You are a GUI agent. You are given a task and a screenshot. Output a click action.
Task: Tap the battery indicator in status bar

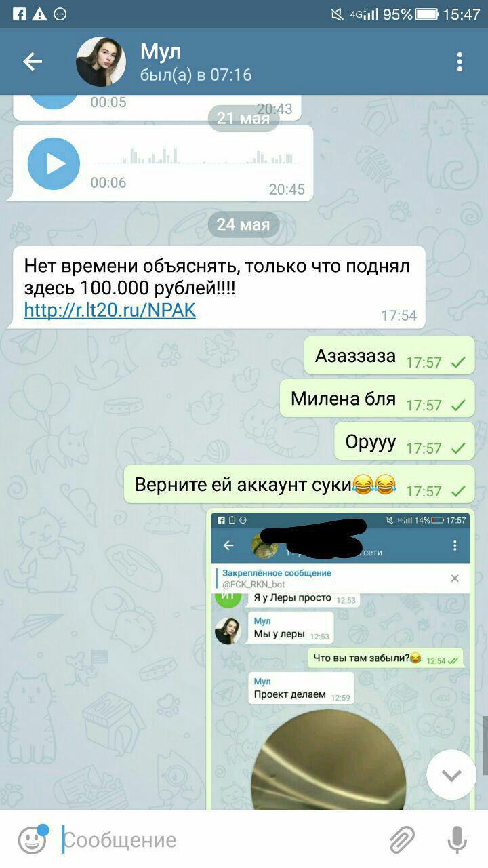click(x=427, y=14)
